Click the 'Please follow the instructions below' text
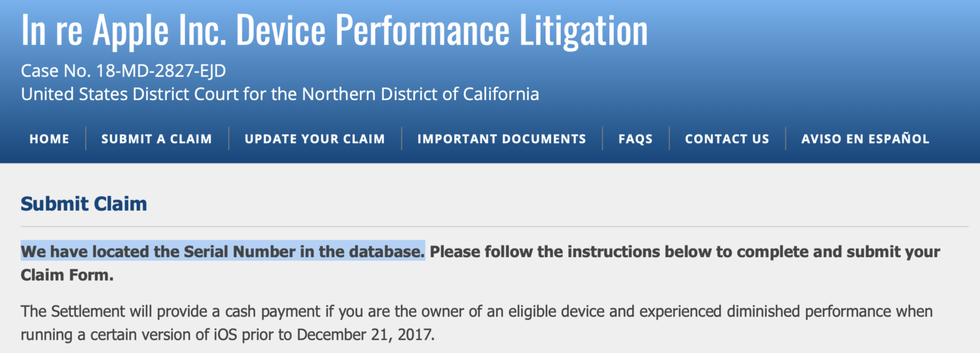The height and width of the screenshot is (353, 980). click(684, 252)
